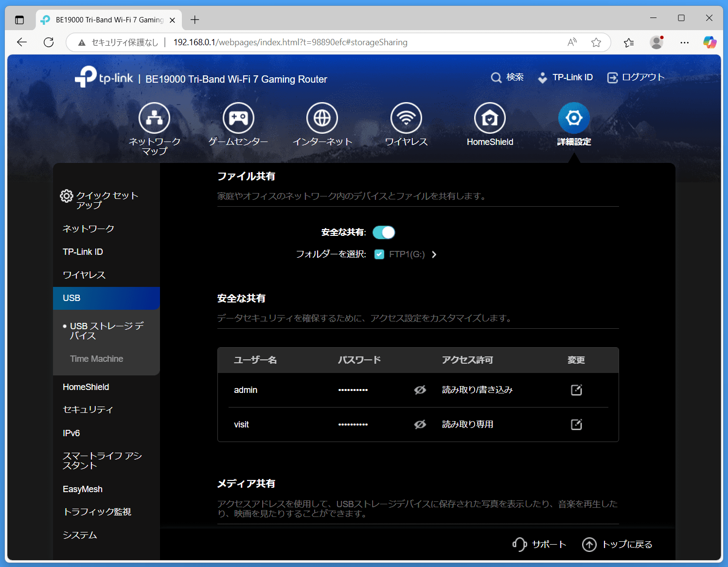The width and height of the screenshot is (728, 567).
Task: Click the 読み取り専用 access cell
Action: coord(467,425)
